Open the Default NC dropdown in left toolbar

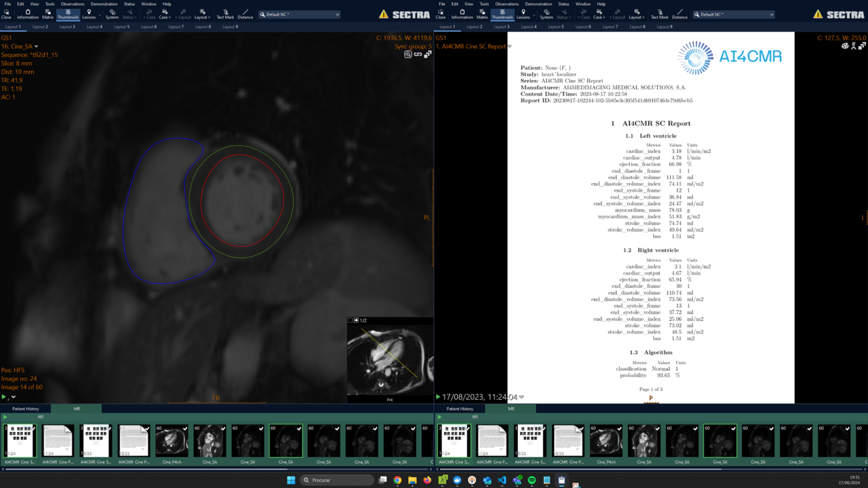pos(299,14)
